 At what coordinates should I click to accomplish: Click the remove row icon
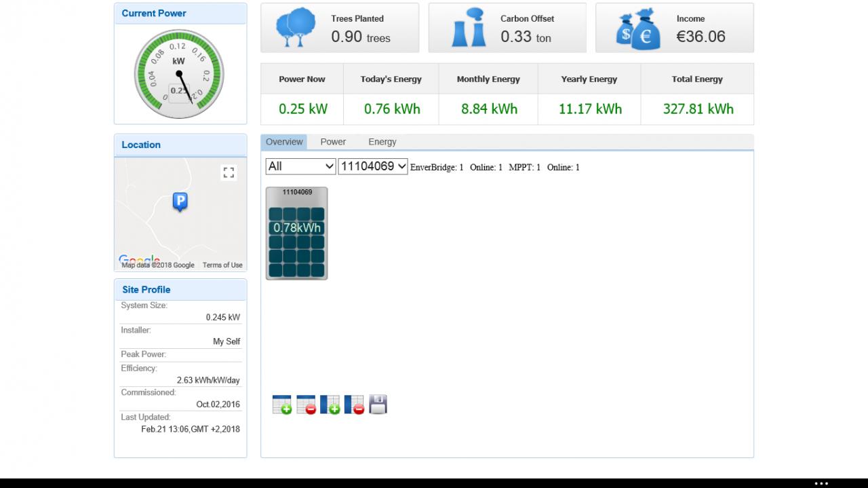(307, 405)
